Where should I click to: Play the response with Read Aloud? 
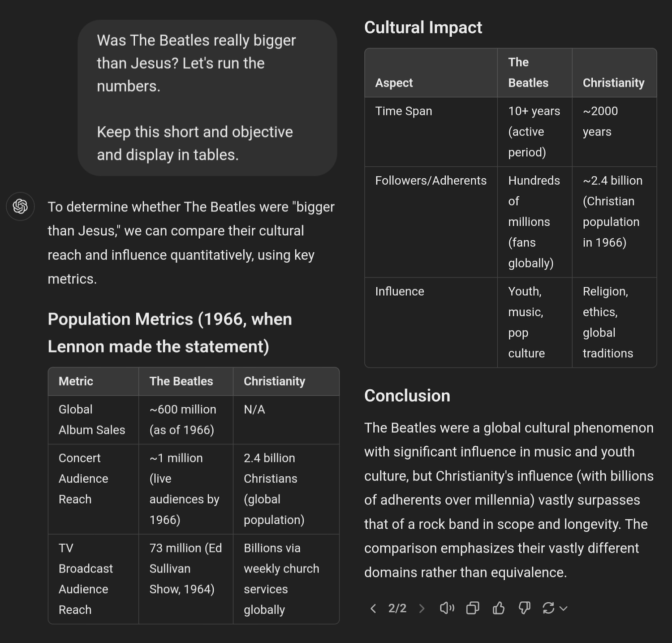point(447,608)
